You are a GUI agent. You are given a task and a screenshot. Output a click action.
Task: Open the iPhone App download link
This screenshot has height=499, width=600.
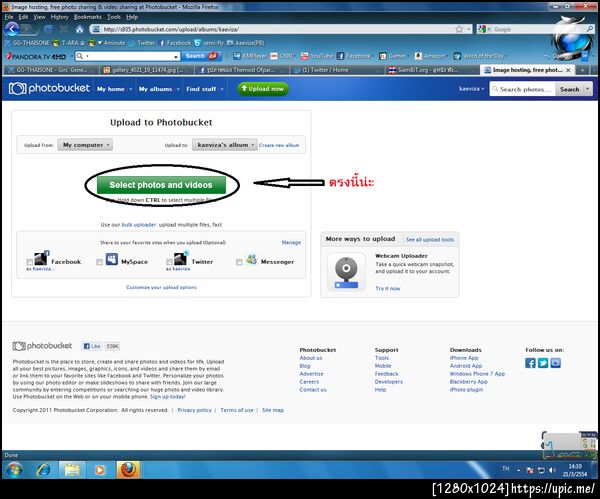464,358
